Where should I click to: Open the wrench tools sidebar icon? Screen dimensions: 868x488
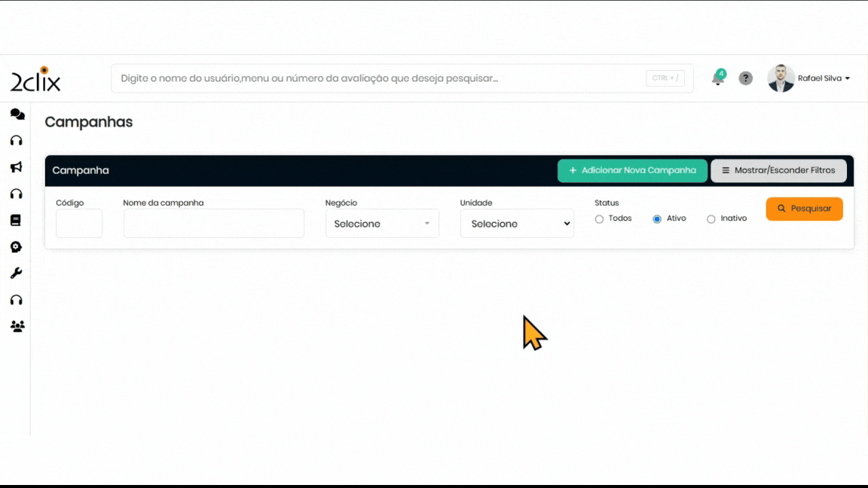click(16, 273)
